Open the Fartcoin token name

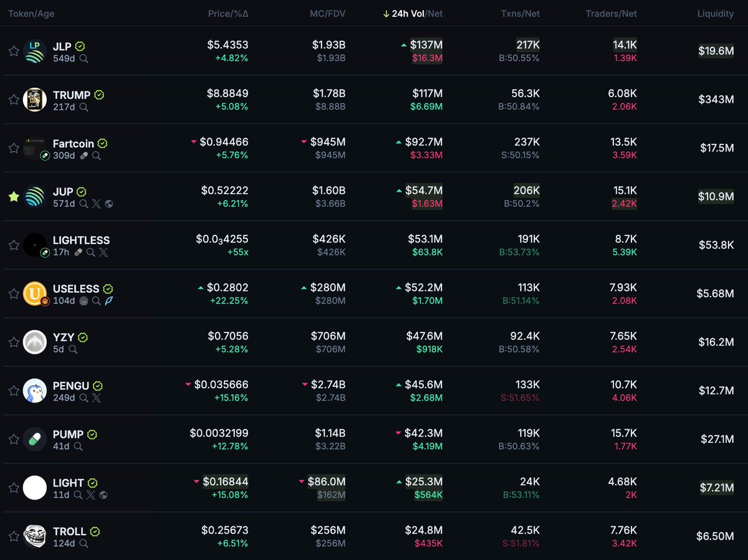pyautogui.click(x=74, y=143)
